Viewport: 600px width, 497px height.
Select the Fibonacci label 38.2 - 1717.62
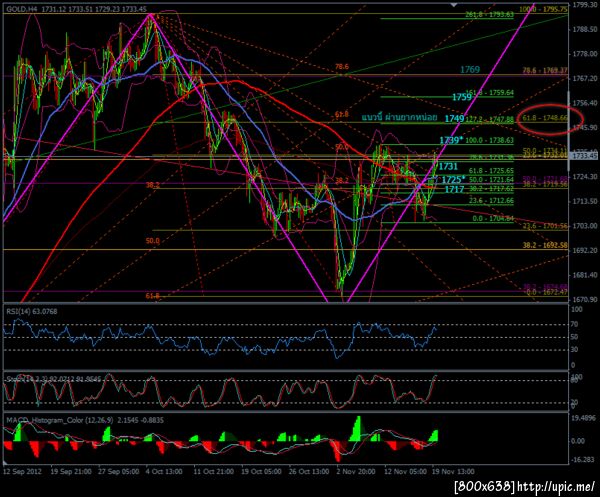[491, 188]
